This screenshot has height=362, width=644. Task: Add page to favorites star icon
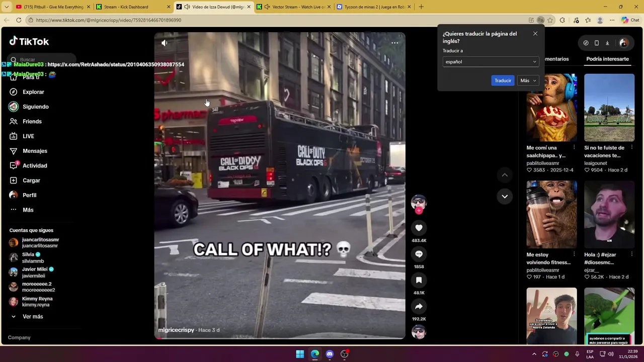tap(550, 20)
